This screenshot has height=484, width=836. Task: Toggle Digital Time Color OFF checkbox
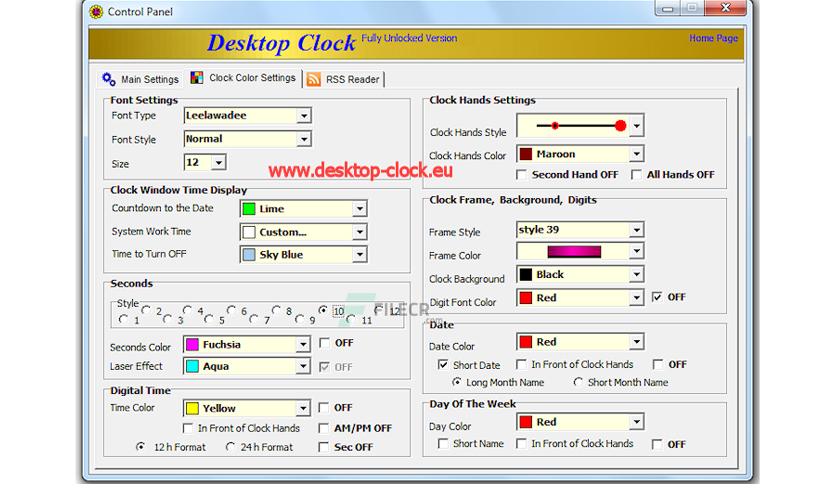pos(324,408)
